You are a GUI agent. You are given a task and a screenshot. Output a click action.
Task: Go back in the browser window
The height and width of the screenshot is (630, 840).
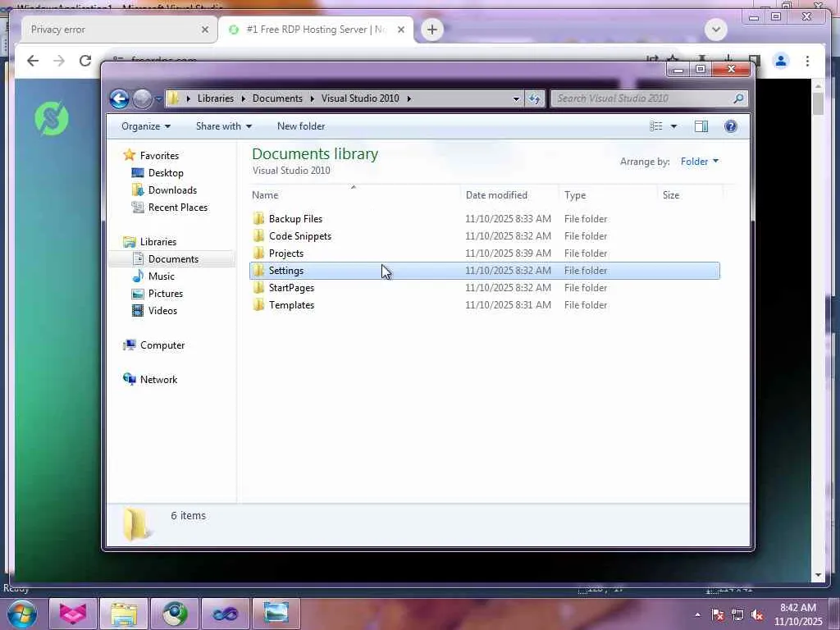[33, 61]
